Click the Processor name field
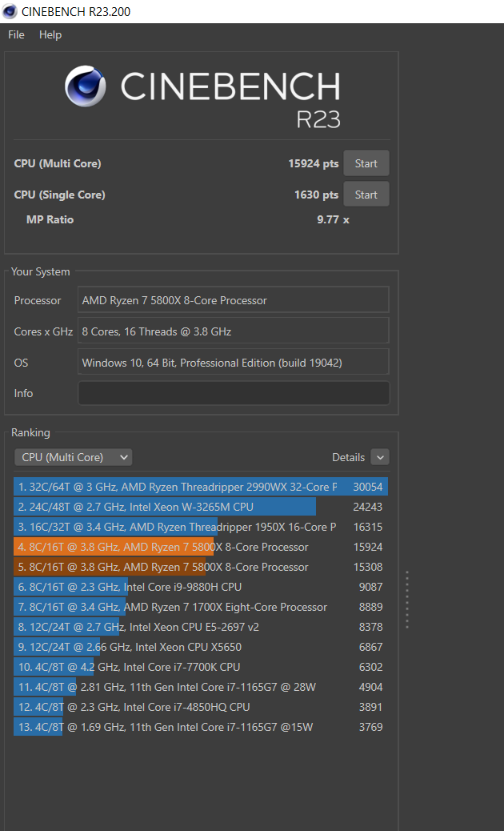504x831 pixels. click(234, 300)
